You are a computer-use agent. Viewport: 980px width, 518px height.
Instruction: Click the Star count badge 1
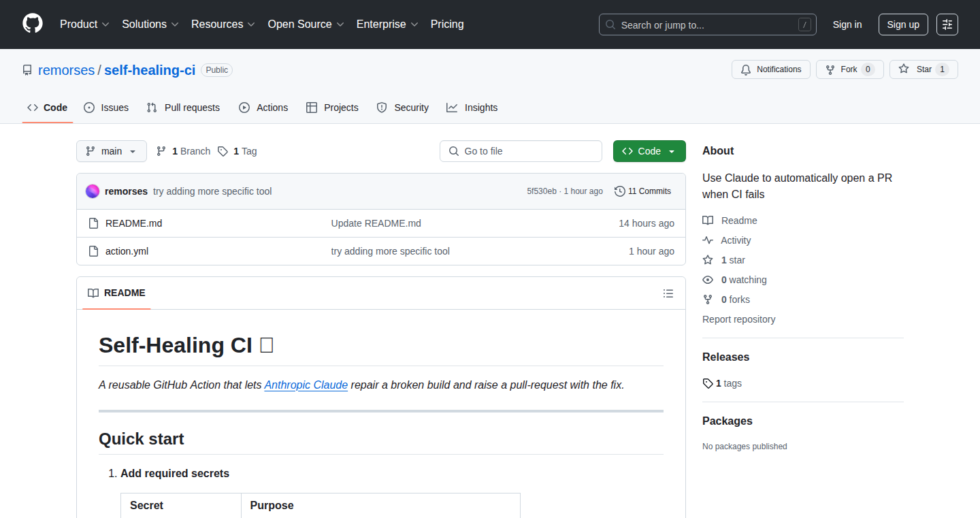[942, 69]
